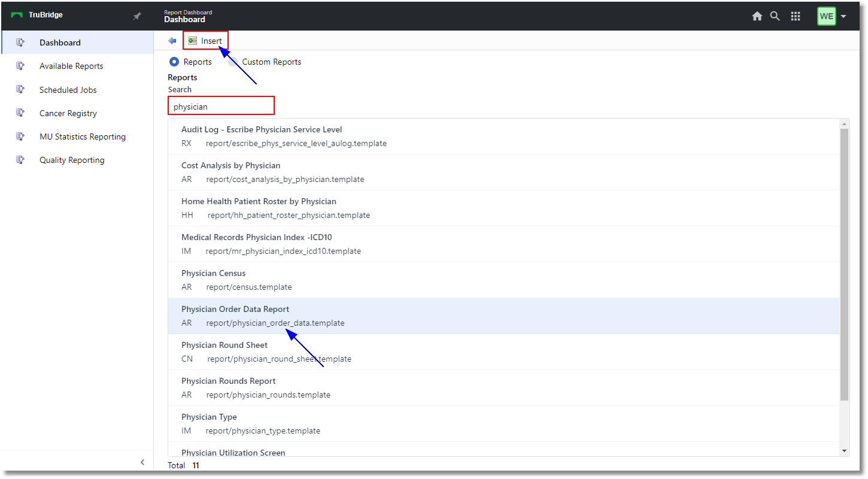Click report/physician_rounds.template path text
The width and height of the screenshot is (868, 479).
268,395
